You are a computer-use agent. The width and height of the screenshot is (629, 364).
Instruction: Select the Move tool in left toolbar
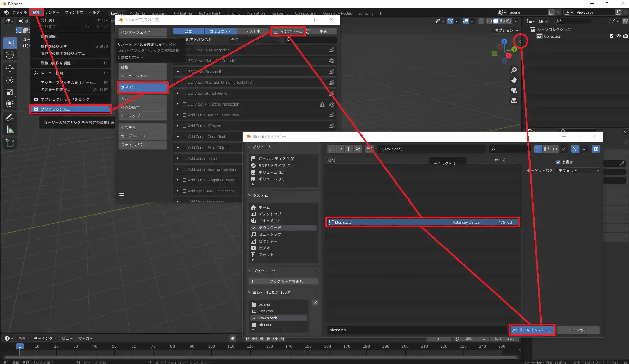tap(10, 68)
